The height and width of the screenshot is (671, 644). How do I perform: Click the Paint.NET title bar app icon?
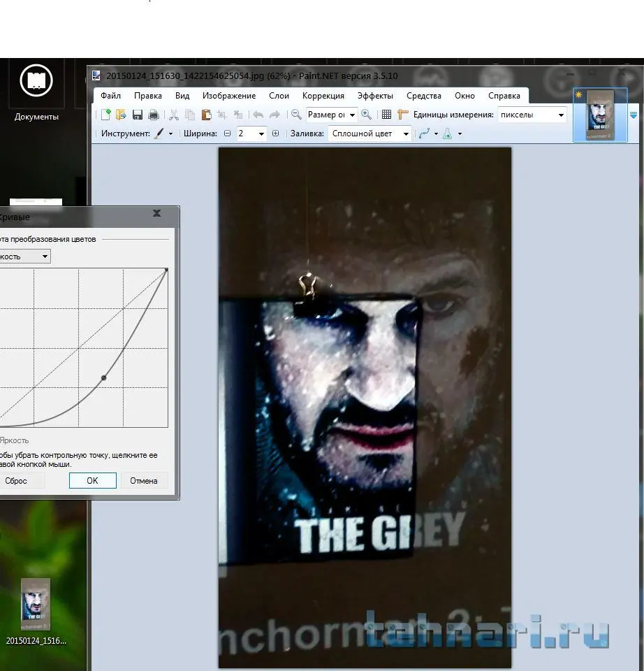(x=96, y=75)
